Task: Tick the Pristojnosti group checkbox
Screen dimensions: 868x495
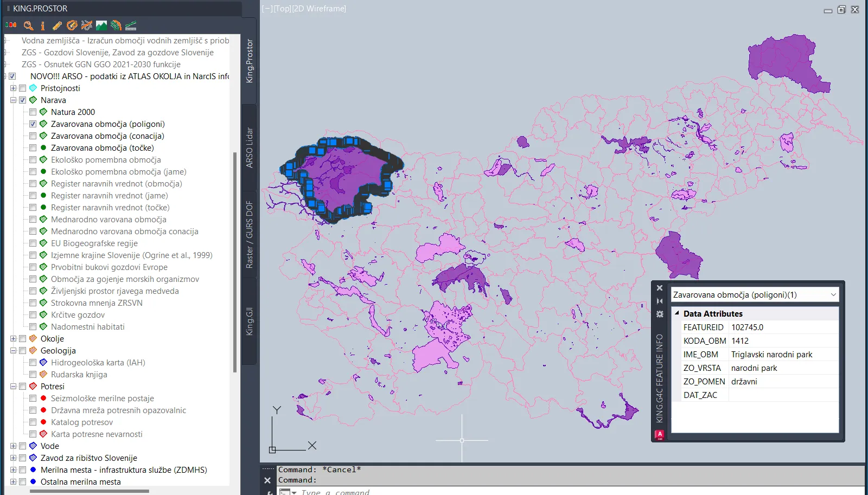Action: pyautogui.click(x=23, y=88)
